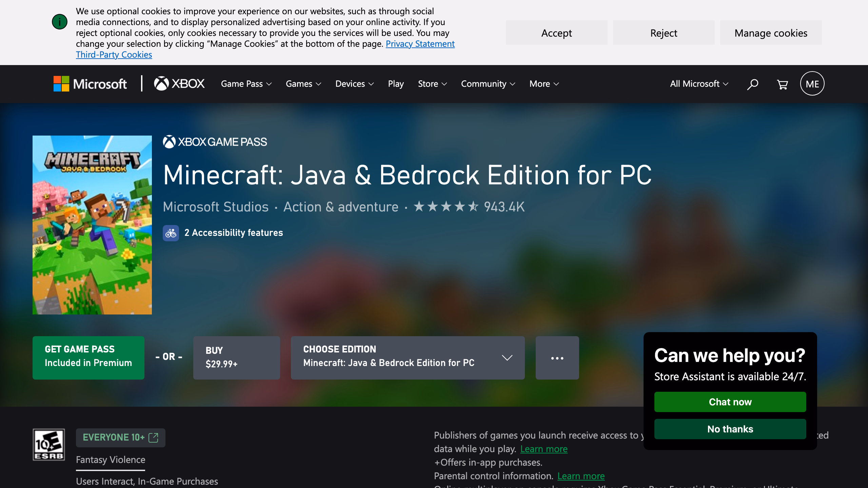Click the Microsoft logo

pyautogui.click(x=90, y=84)
